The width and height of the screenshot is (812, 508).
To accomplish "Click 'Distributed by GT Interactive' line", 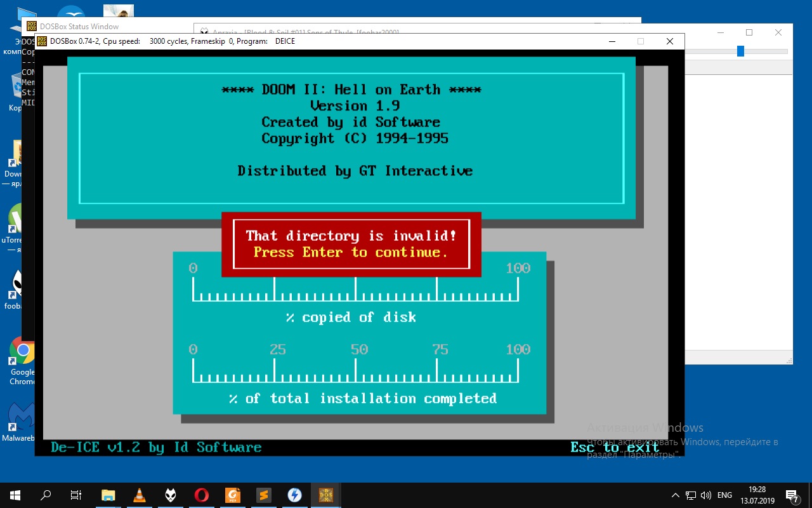I will tap(355, 170).
